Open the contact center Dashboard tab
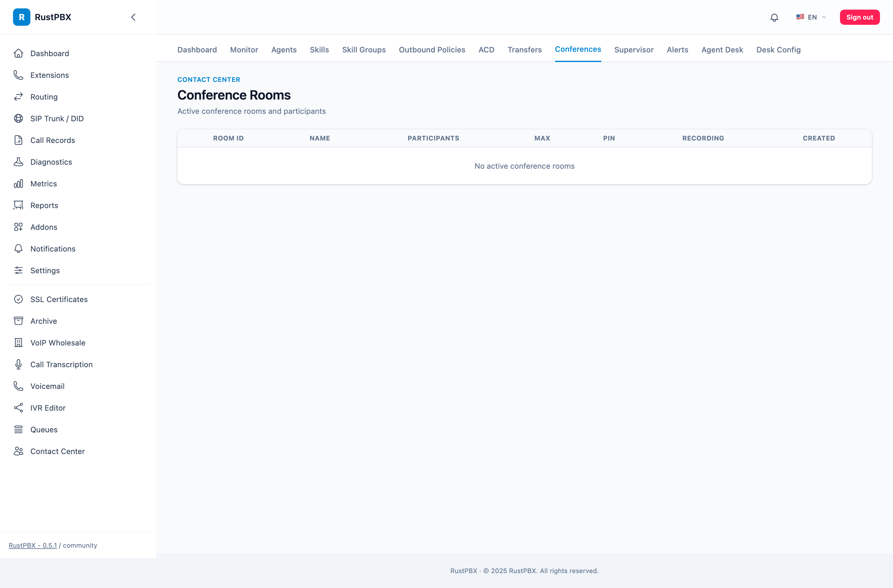Image resolution: width=893 pixels, height=588 pixels. pos(197,50)
